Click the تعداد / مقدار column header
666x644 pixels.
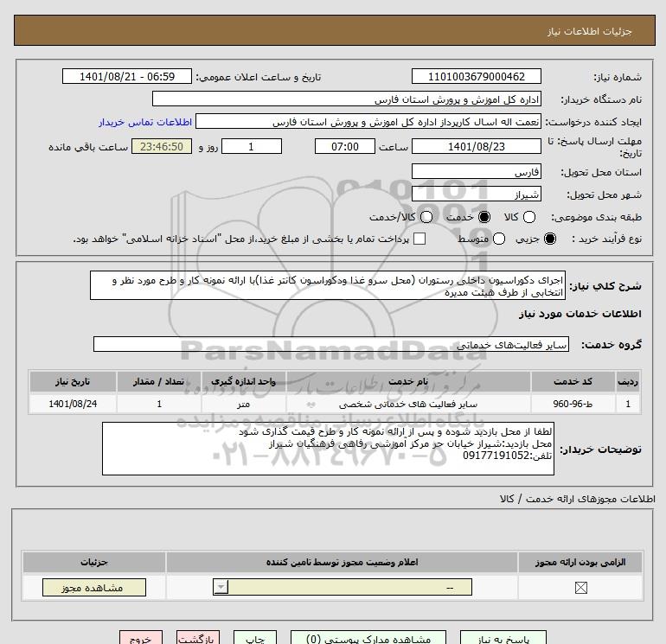click(159, 381)
